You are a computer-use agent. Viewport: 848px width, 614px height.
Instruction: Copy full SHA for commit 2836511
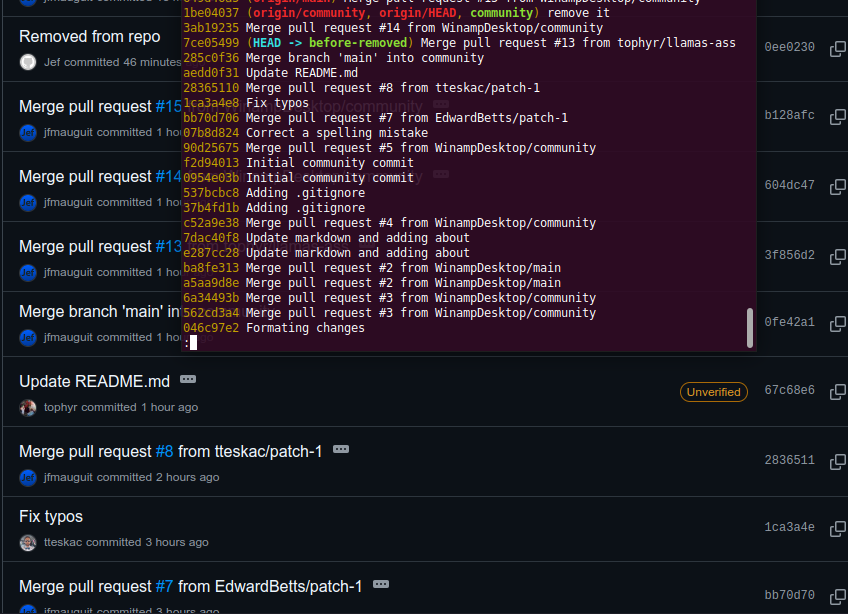tap(838, 461)
